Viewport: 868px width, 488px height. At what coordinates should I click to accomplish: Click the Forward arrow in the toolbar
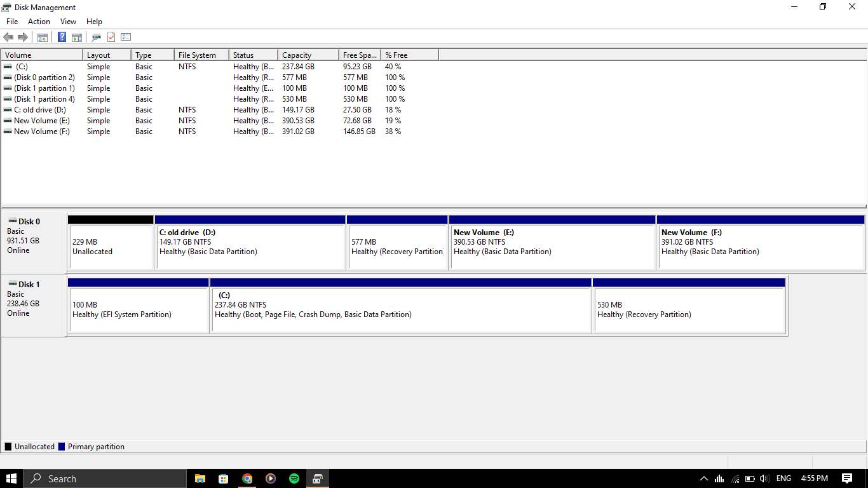23,37
